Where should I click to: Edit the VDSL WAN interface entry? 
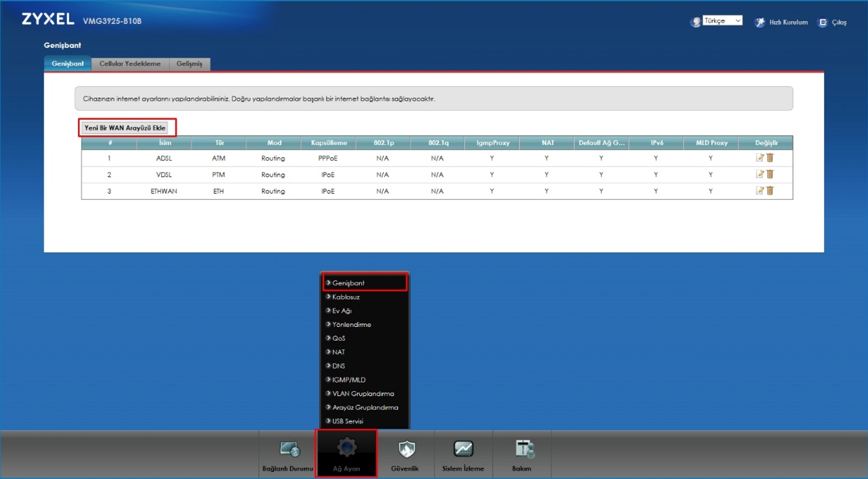[x=760, y=174]
